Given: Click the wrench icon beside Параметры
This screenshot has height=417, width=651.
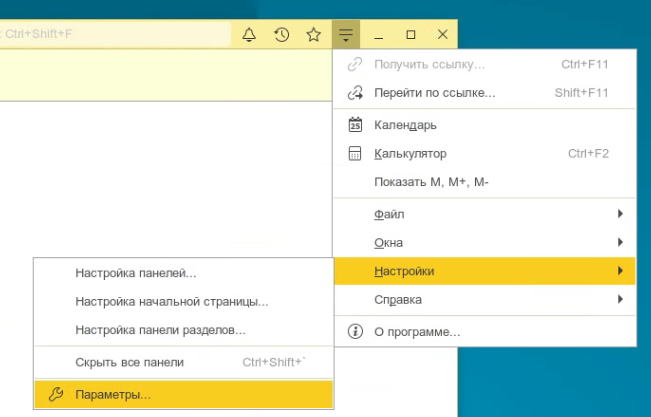Looking at the screenshot, I should (55, 394).
